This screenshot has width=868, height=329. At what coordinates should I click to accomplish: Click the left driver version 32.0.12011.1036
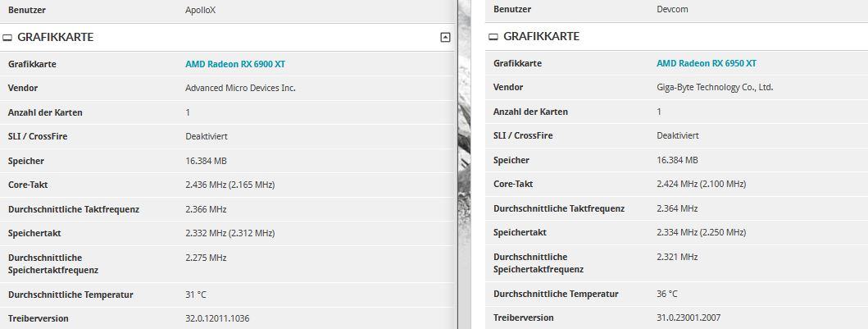coord(217,318)
